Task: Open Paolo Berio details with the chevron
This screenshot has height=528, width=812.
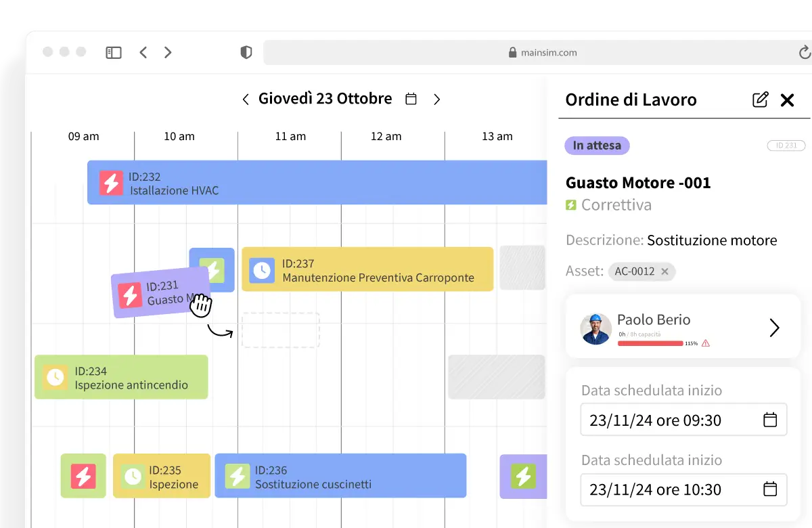Action: tap(775, 328)
